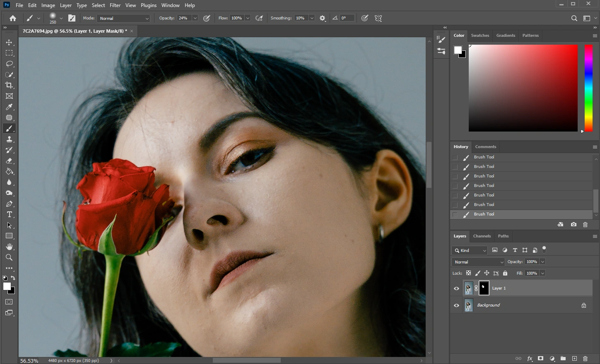
Task: Toggle pressure for size button
Action: 365,18
